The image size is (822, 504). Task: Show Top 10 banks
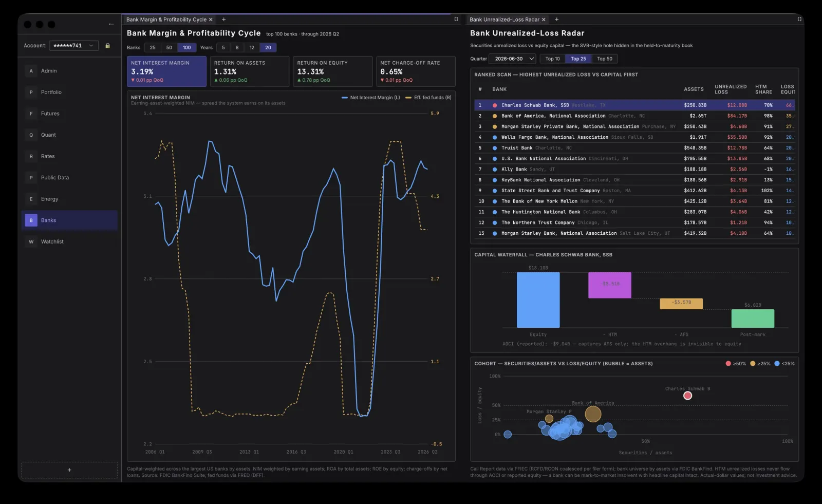click(552, 59)
